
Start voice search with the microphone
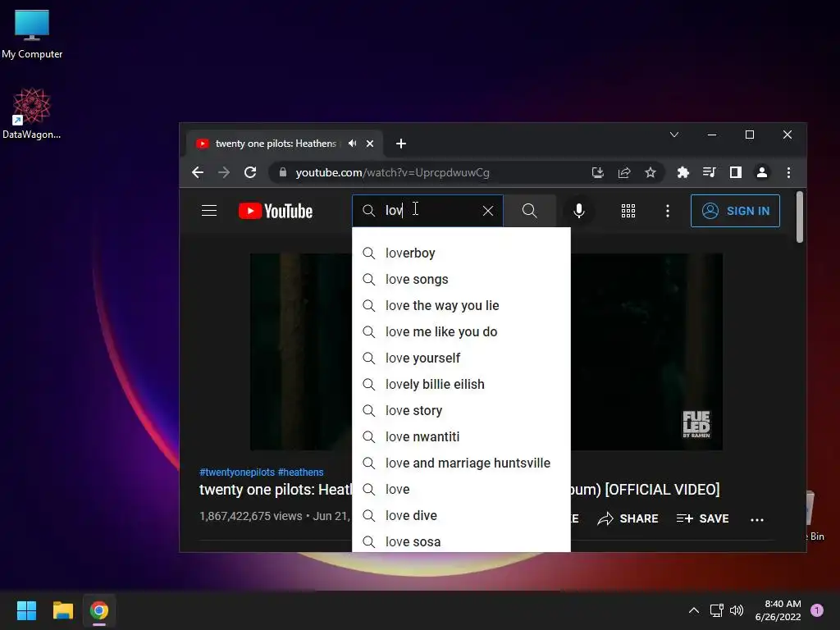(x=578, y=211)
